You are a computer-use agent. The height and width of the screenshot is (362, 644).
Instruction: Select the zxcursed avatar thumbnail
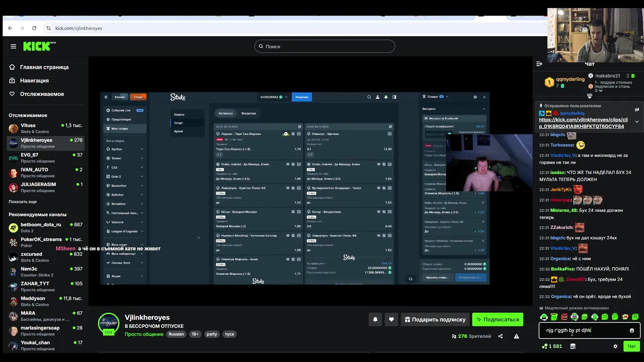click(x=14, y=257)
